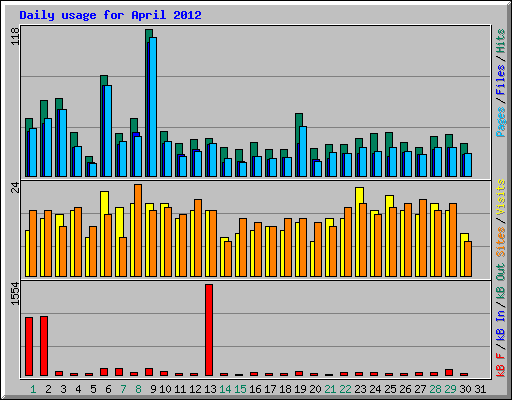Viewport: 512px width, 400px height.
Task: Select day label 23 on x-axis
Action: 360,389
